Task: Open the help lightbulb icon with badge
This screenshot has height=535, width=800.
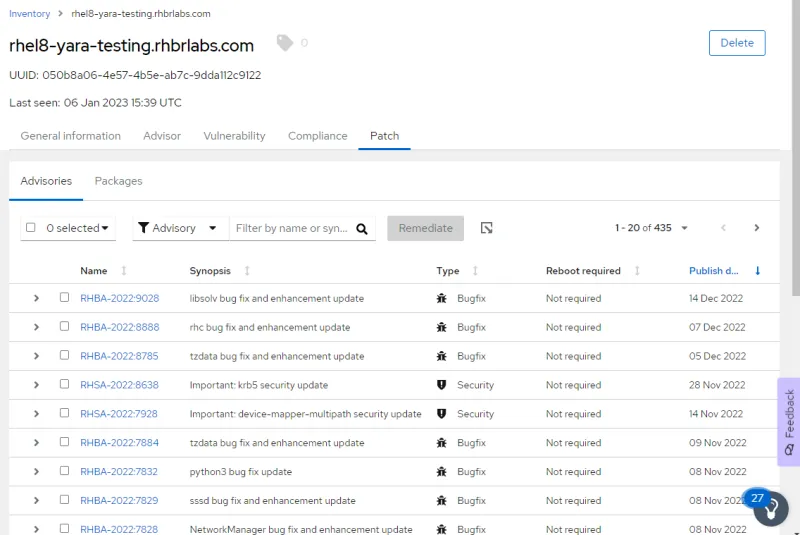Action: (x=771, y=508)
